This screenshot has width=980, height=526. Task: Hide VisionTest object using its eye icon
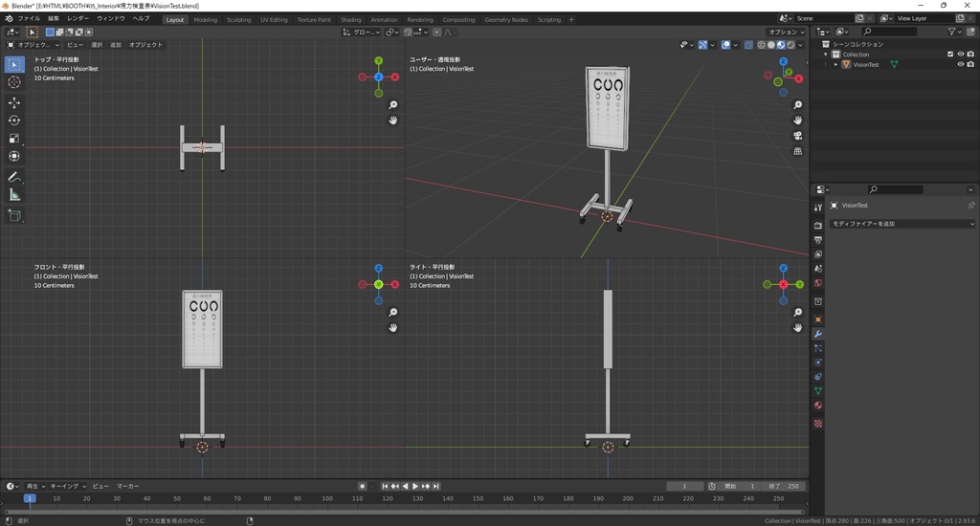pos(960,64)
